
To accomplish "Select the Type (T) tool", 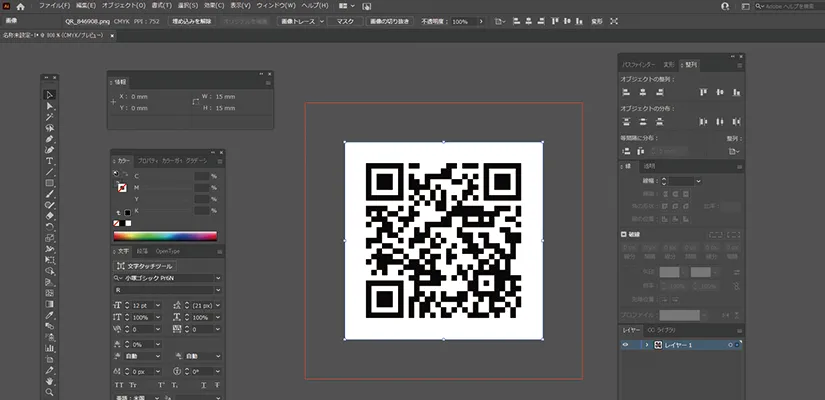I will point(49,161).
